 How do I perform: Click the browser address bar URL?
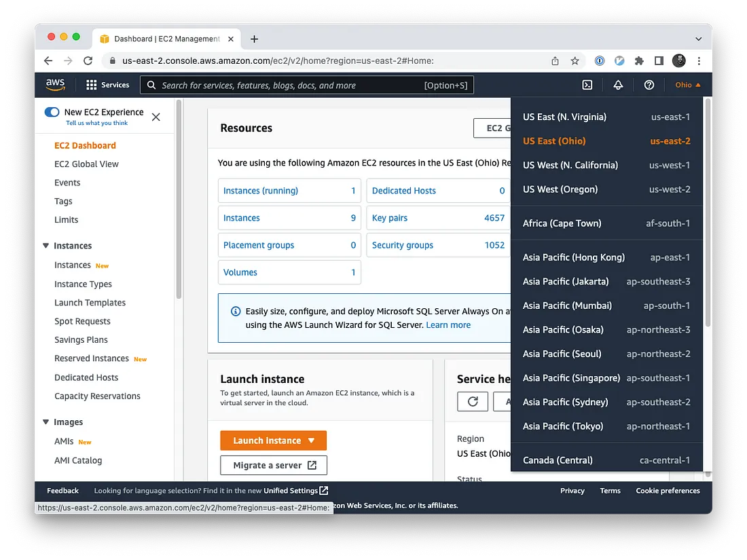tap(278, 60)
